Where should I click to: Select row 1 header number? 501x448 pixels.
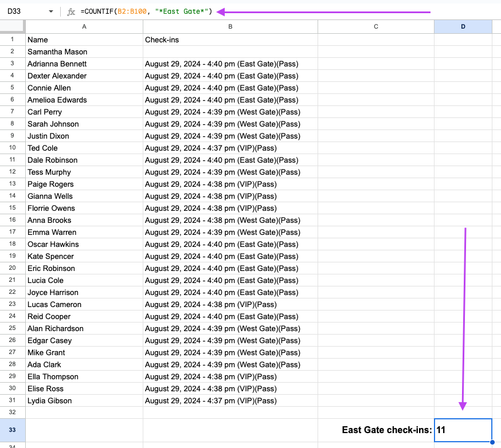12,40
